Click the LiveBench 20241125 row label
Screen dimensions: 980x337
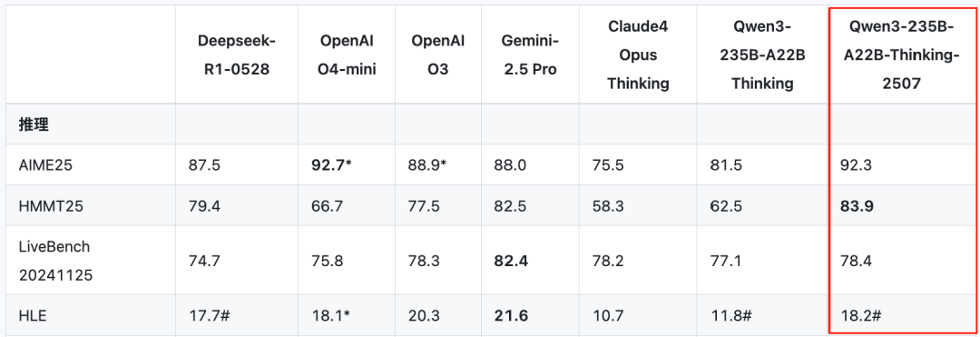tap(56, 260)
